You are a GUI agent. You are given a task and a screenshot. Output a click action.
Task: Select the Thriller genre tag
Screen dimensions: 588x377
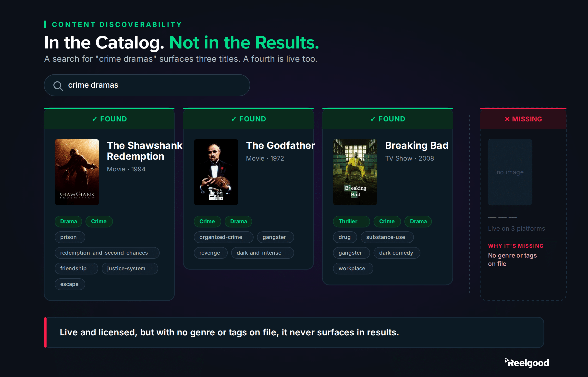[x=351, y=222]
